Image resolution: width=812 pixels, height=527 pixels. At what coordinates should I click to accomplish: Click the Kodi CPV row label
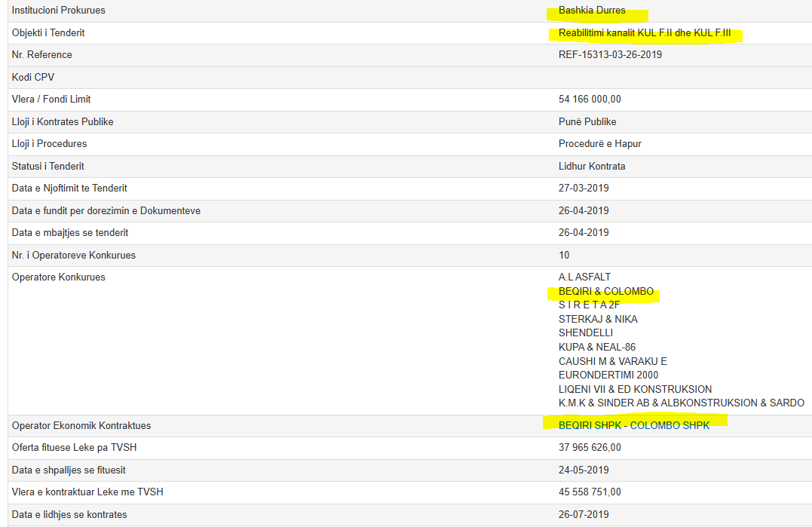tap(33, 78)
